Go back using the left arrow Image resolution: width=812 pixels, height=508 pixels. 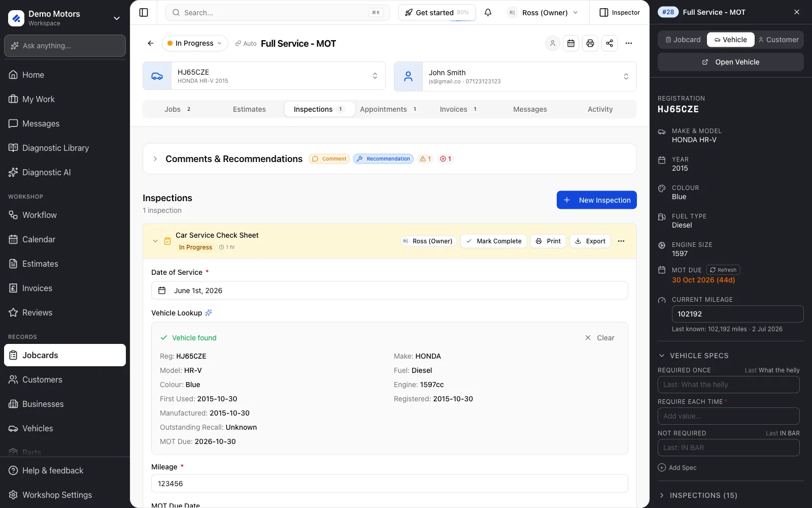pyautogui.click(x=151, y=44)
